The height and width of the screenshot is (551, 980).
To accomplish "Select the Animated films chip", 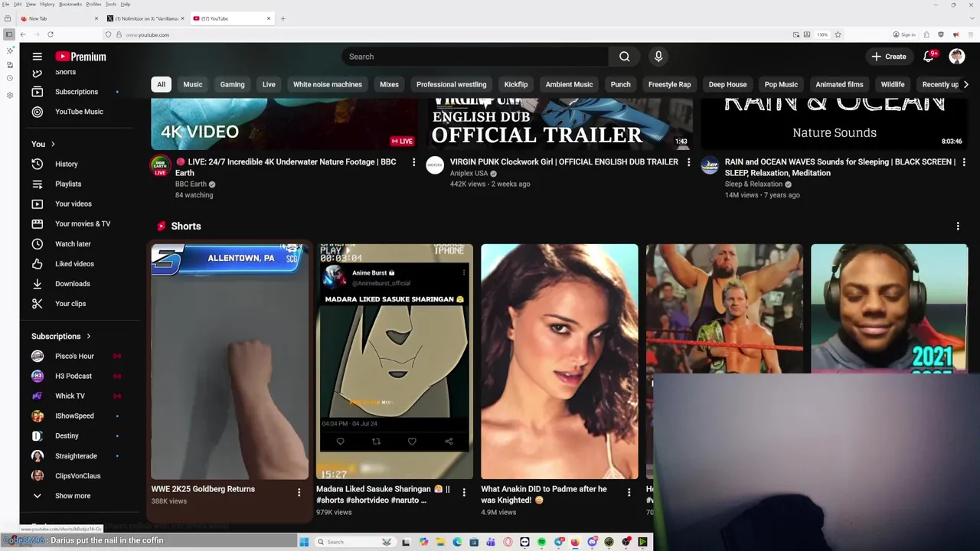I will coord(839,84).
